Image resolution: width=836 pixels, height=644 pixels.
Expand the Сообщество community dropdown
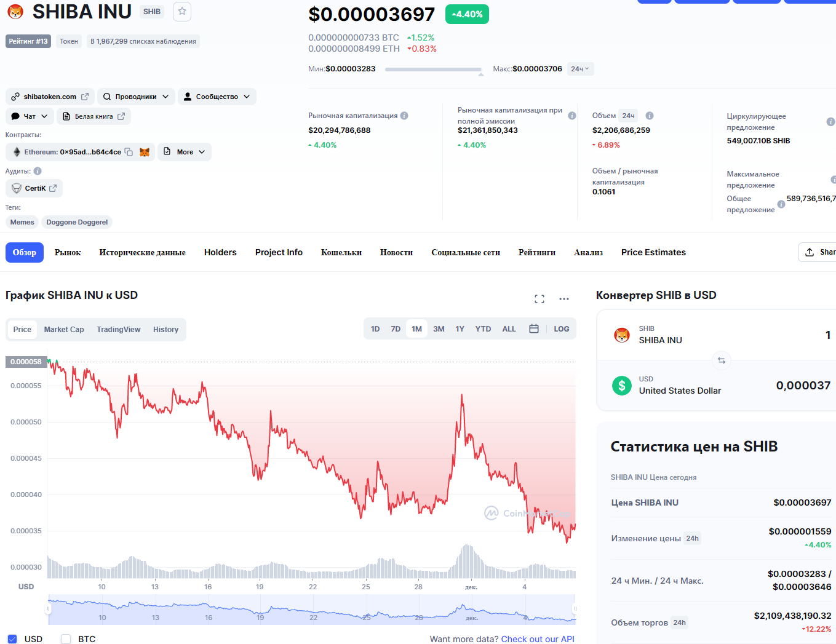(x=217, y=97)
